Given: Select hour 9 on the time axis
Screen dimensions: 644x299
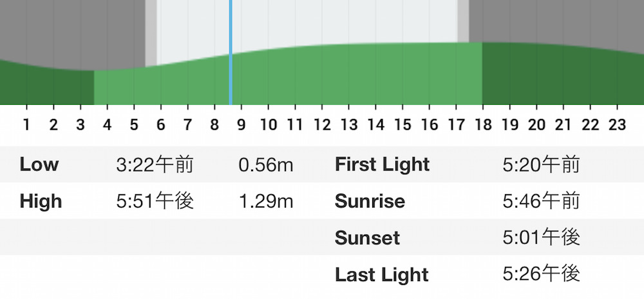Looking at the screenshot, I should [x=241, y=125].
